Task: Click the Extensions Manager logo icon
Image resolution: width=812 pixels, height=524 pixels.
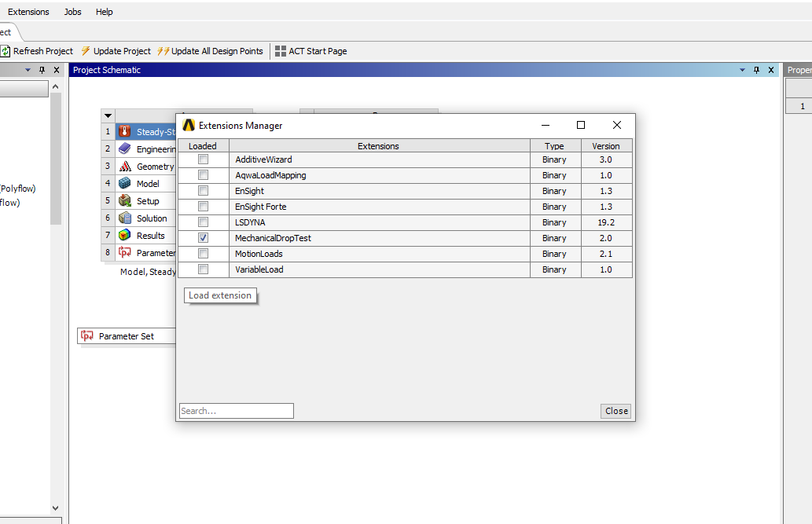Action: click(x=189, y=125)
